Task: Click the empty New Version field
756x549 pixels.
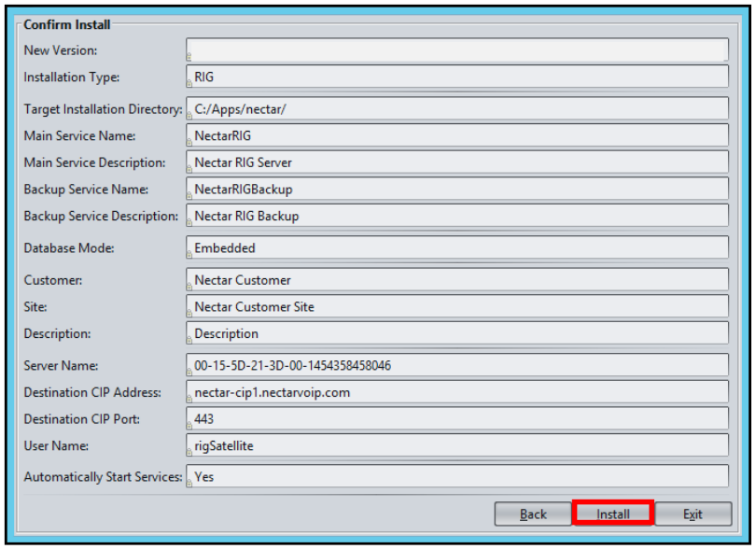Action: (457, 49)
